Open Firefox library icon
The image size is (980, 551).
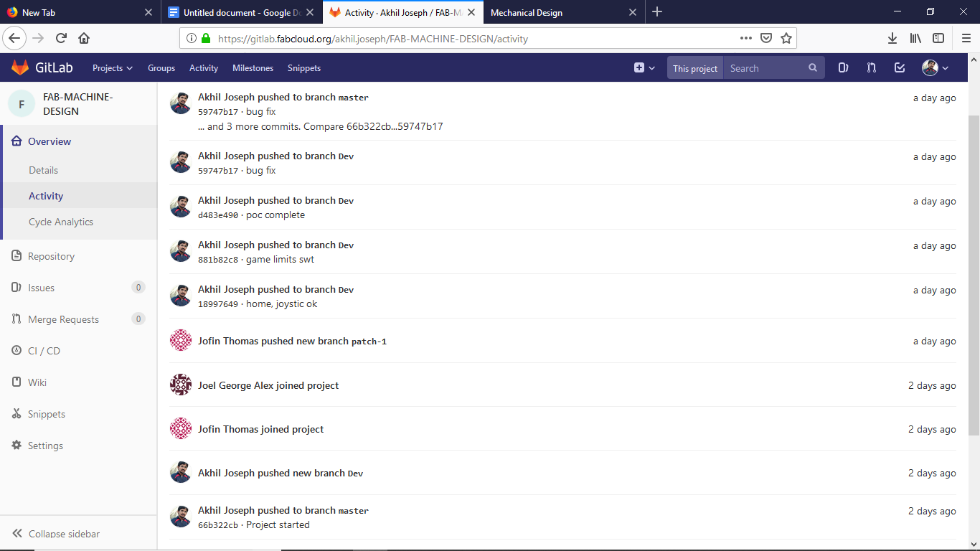coord(915,38)
